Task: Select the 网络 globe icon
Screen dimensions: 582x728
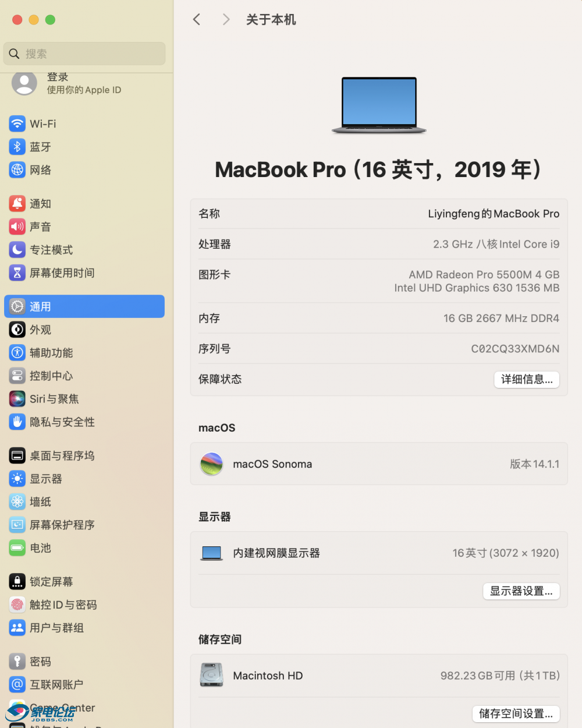Action: pyautogui.click(x=17, y=170)
